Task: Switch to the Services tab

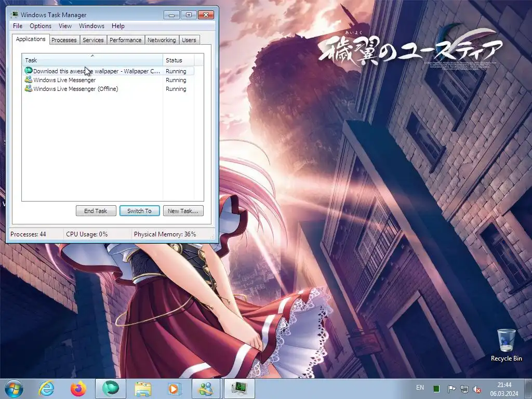Action: click(x=93, y=40)
